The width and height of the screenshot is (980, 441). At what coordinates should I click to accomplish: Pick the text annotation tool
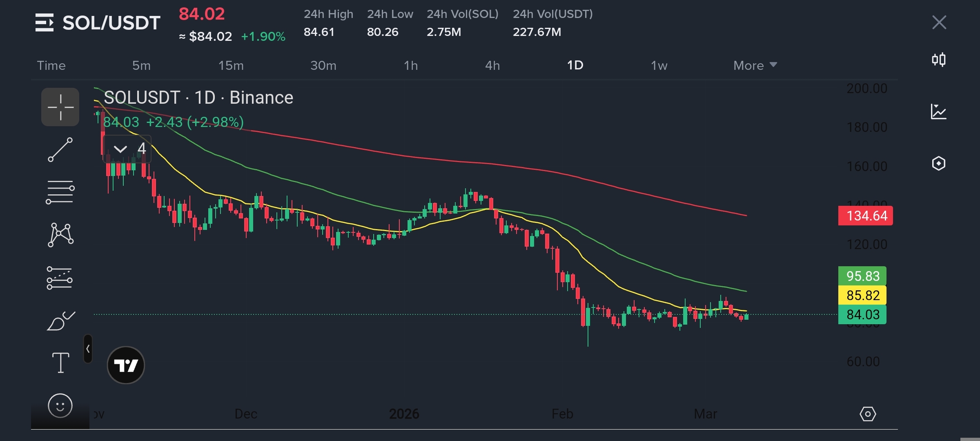[60, 363]
